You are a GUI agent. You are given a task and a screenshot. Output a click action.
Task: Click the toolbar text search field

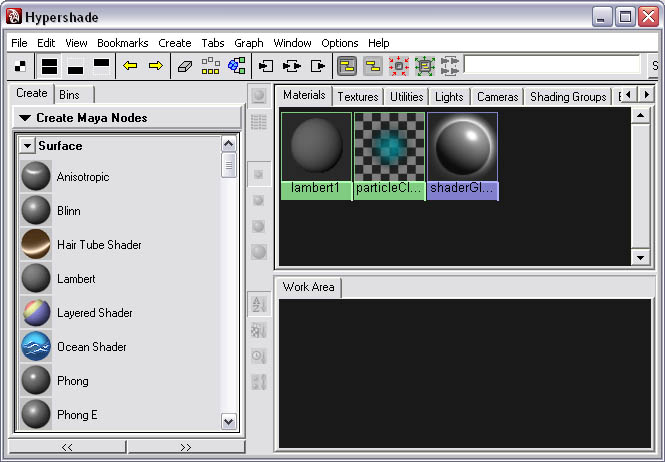click(552, 65)
